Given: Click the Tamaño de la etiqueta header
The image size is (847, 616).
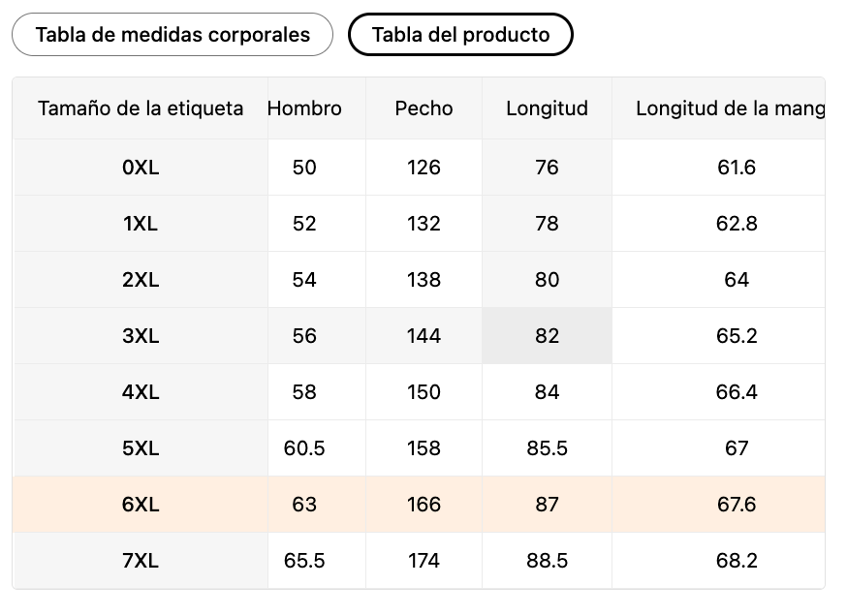Looking at the screenshot, I should pos(141,108).
